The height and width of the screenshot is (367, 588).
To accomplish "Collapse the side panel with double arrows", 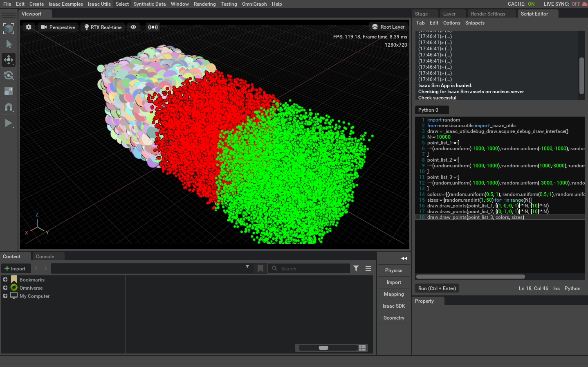I will [404, 259].
